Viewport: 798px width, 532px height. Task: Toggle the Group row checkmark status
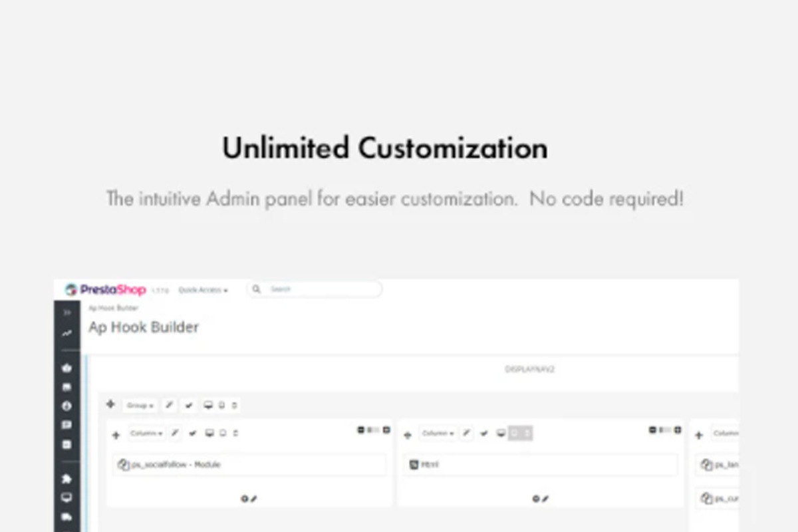tap(189, 405)
